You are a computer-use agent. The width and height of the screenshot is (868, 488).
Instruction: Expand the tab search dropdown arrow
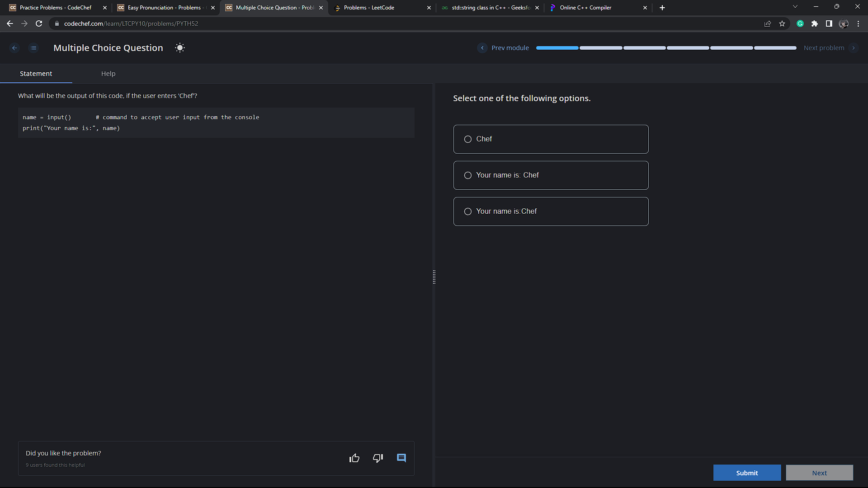point(795,7)
